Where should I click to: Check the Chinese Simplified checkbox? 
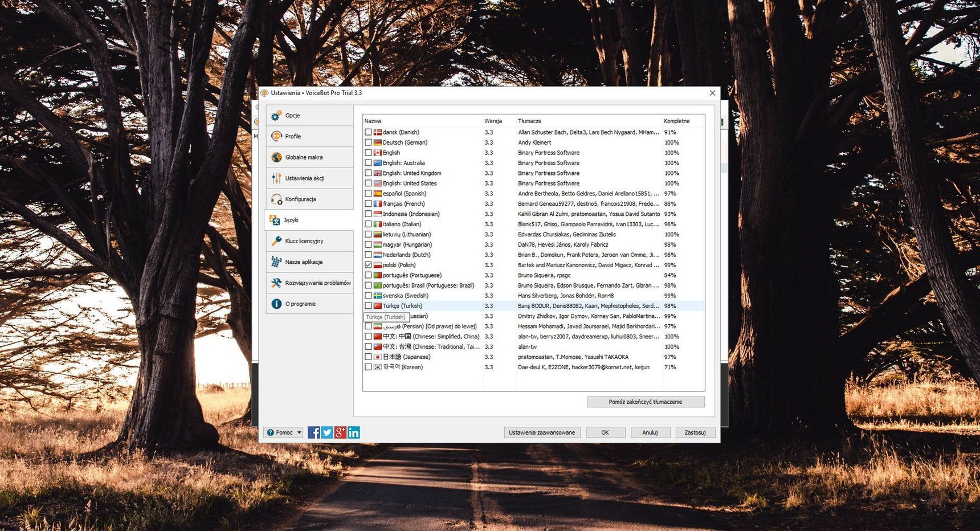pyautogui.click(x=368, y=337)
